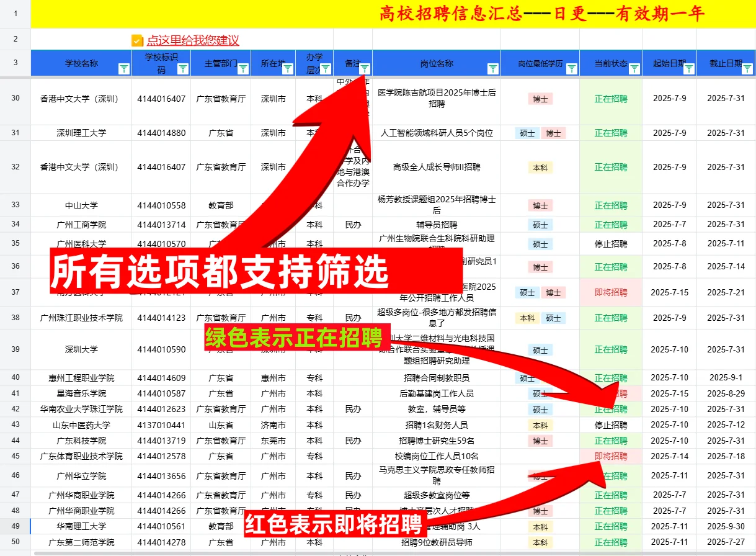
Task: Click 硕士 tag in row 31
Action: (x=527, y=133)
